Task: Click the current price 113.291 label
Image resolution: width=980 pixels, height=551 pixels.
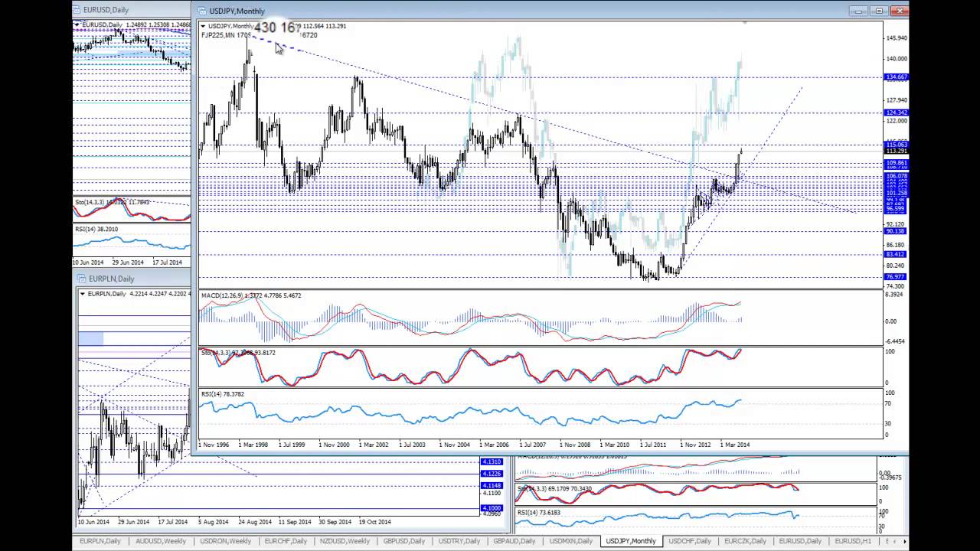Action: click(x=896, y=152)
